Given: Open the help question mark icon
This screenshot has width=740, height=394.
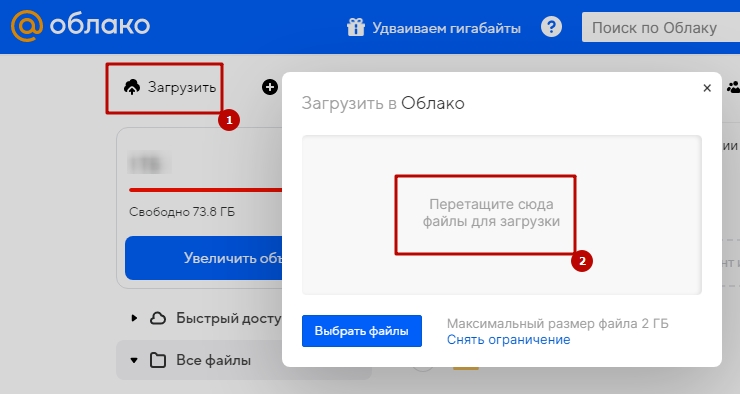Looking at the screenshot, I should (551, 27).
